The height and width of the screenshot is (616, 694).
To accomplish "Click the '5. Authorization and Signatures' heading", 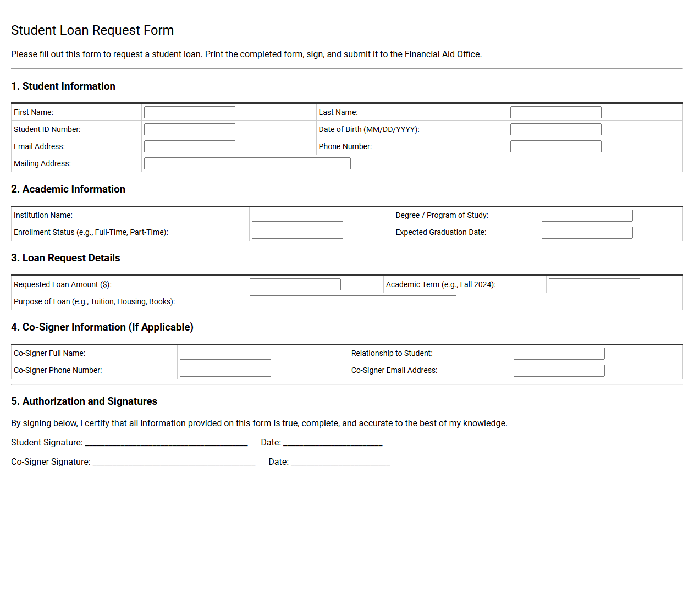I will point(84,402).
